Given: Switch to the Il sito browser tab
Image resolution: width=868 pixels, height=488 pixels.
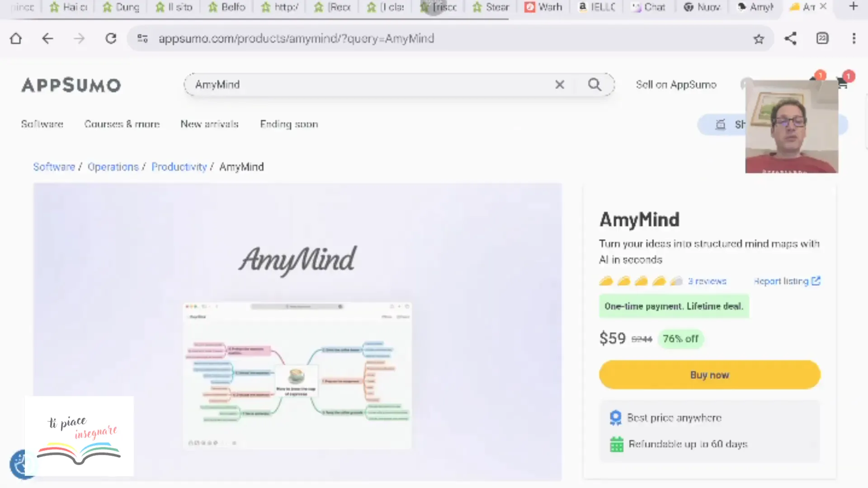Looking at the screenshot, I should point(175,7).
